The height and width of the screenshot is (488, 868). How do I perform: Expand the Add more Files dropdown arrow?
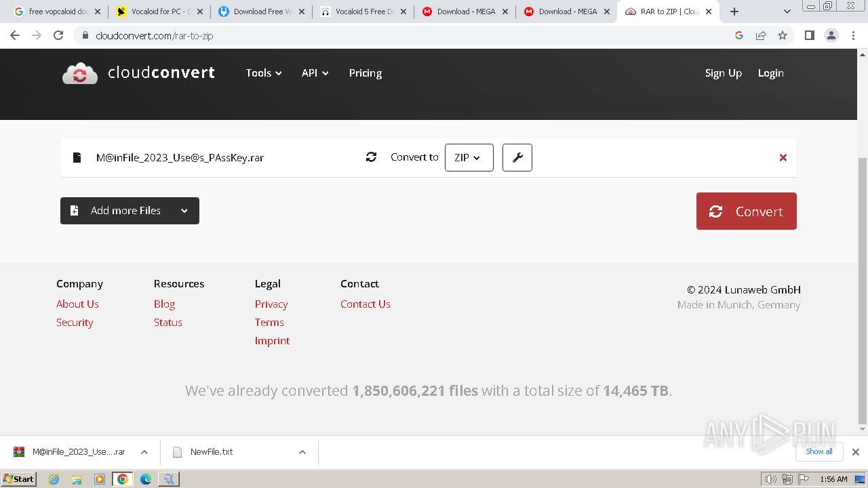pyautogui.click(x=184, y=211)
